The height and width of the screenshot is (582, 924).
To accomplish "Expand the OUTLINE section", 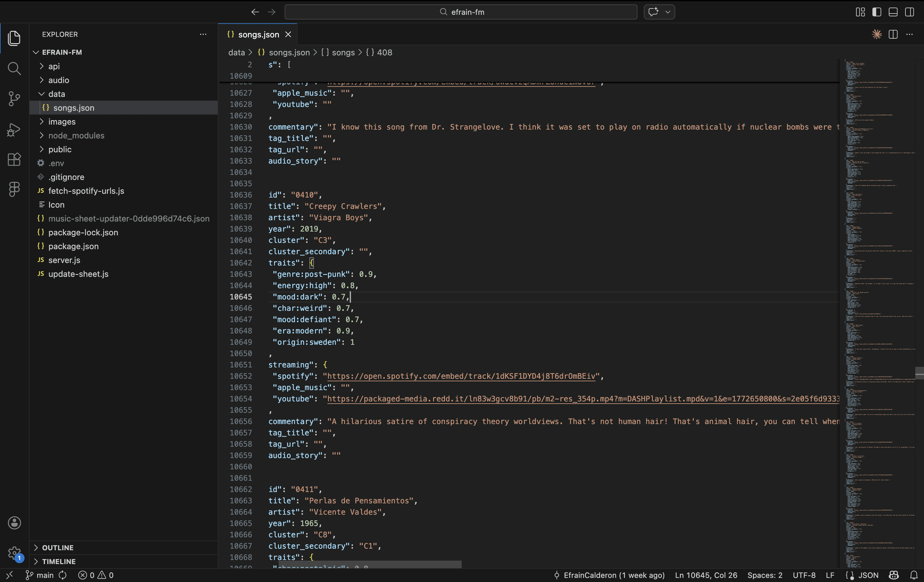I will point(58,547).
